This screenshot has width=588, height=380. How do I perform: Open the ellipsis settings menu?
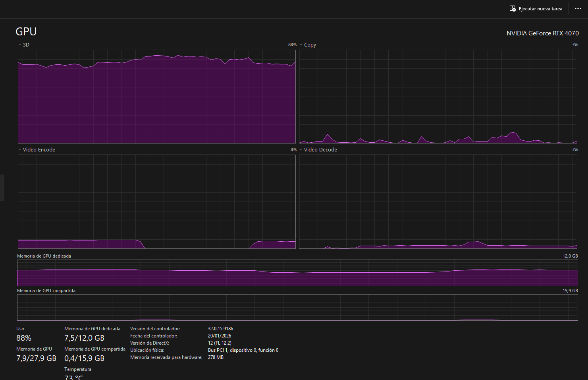tap(578, 8)
